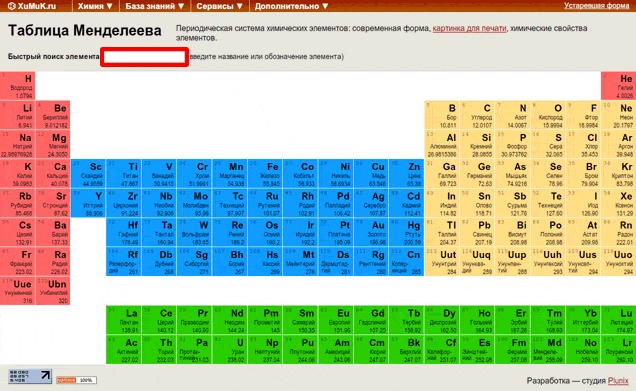Select the Helium (He) element cell

pyautogui.click(x=619, y=86)
